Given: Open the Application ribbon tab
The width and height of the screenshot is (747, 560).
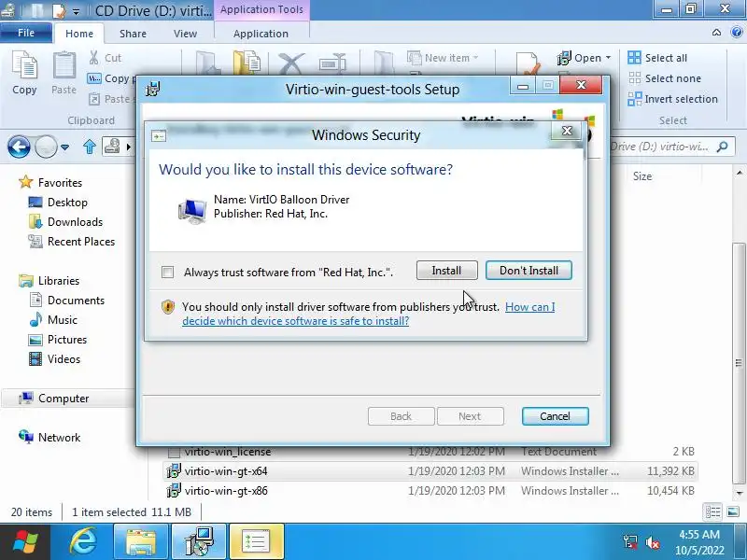Looking at the screenshot, I should point(261,34).
